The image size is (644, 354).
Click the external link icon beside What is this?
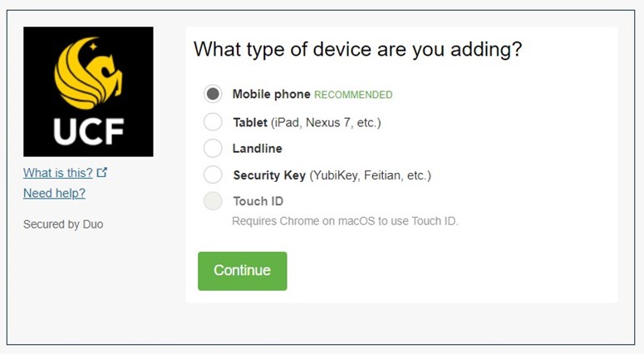pyautogui.click(x=102, y=173)
